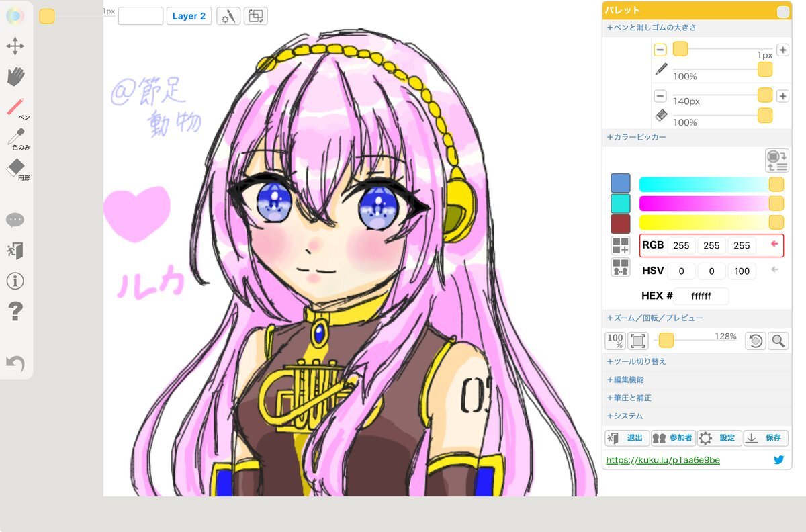Screen dimensions: 806x532
Task: Increase the pen size with plus
Action: coord(782,50)
